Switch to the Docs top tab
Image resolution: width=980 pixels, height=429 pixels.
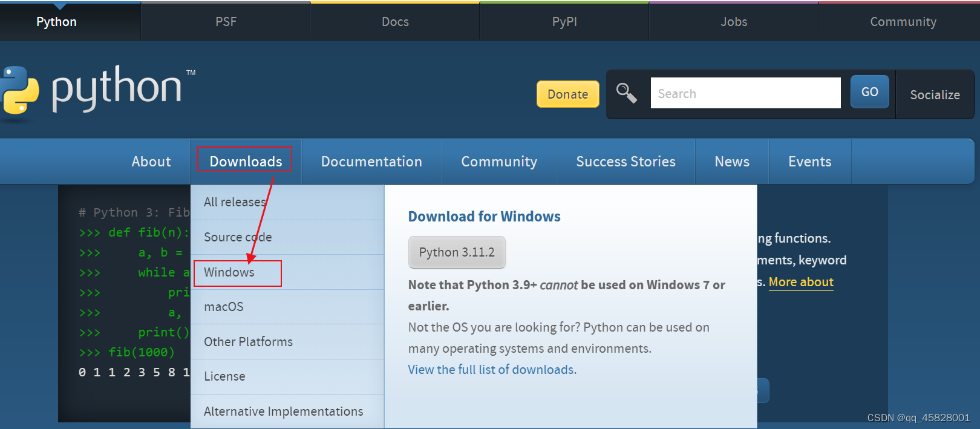coord(395,22)
